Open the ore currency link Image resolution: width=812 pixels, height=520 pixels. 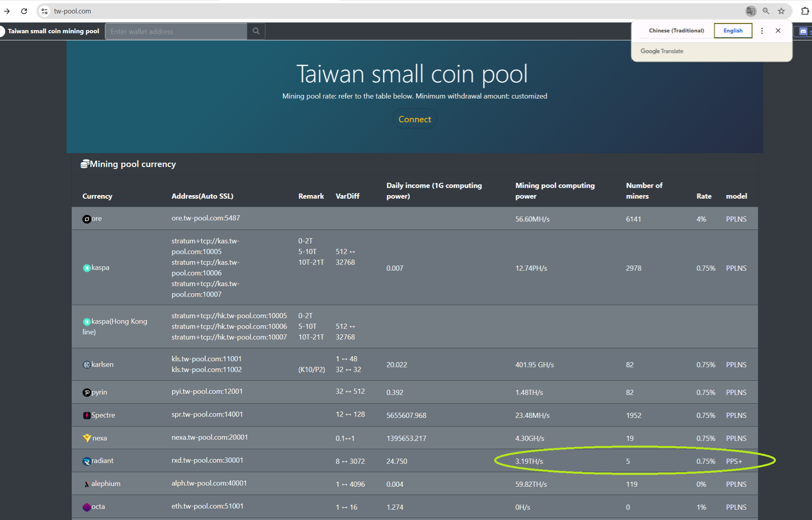click(97, 218)
